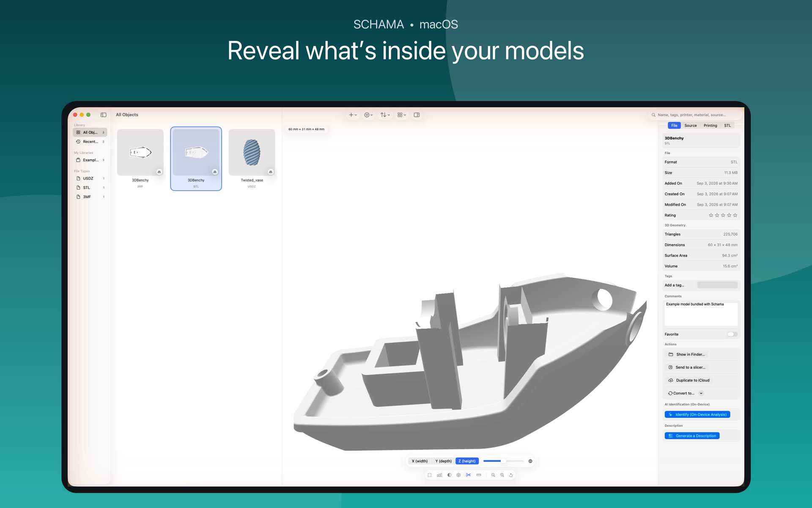This screenshot has width=812, height=508.
Task: Toggle the left sidebar visibility
Action: click(x=103, y=115)
